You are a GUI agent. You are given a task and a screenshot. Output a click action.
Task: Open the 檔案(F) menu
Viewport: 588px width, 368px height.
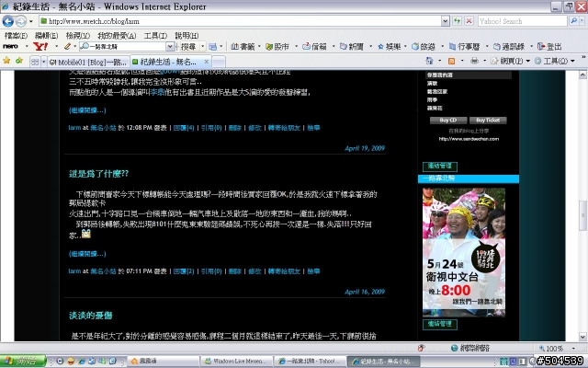[16, 36]
